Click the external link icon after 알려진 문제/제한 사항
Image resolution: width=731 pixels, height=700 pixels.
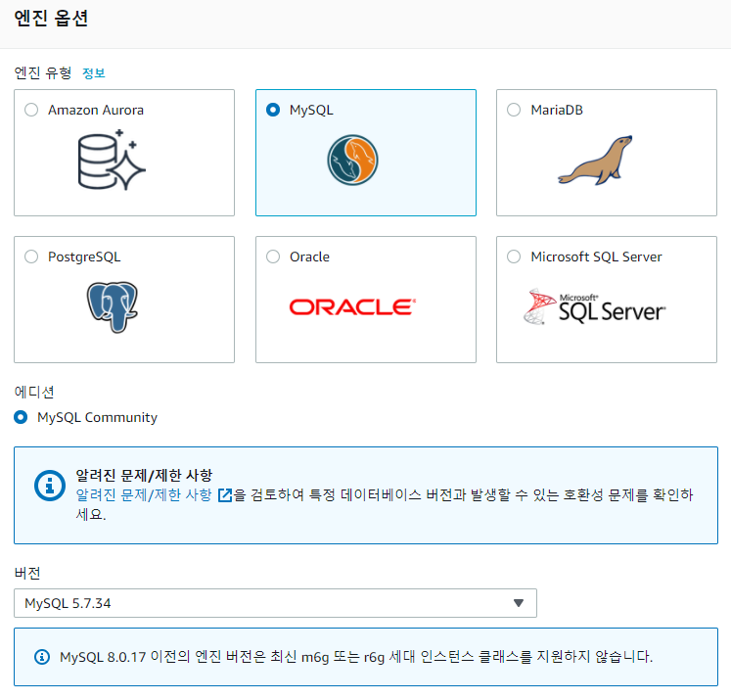click(x=225, y=494)
